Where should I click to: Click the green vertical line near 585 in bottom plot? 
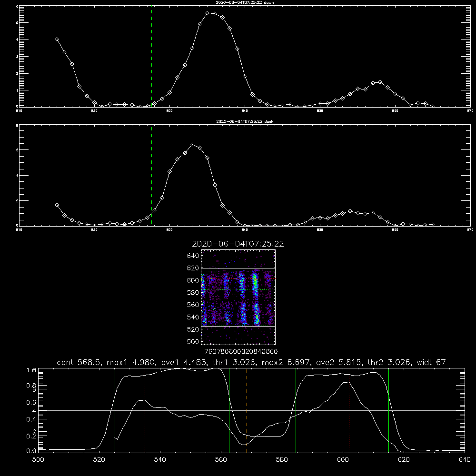[296, 410]
